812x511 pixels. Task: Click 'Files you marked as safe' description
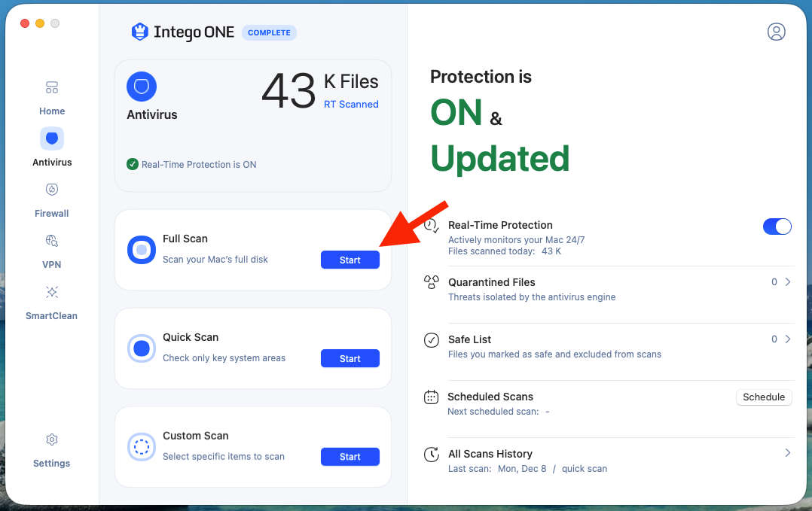coord(554,354)
